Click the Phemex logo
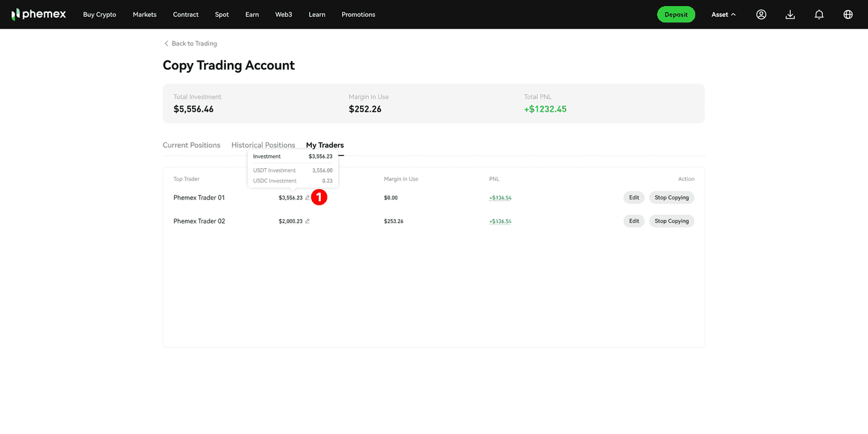Image resolution: width=868 pixels, height=434 pixels. click(39, 14)
